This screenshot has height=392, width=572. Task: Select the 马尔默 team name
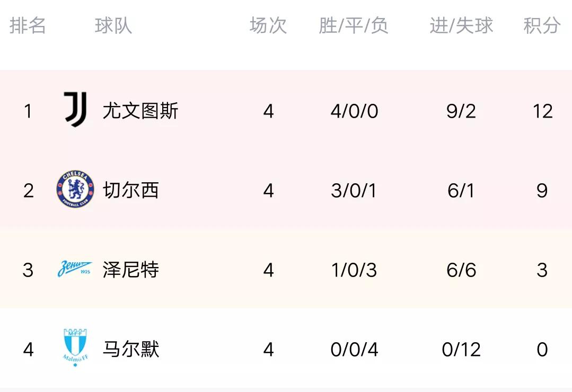131,350
